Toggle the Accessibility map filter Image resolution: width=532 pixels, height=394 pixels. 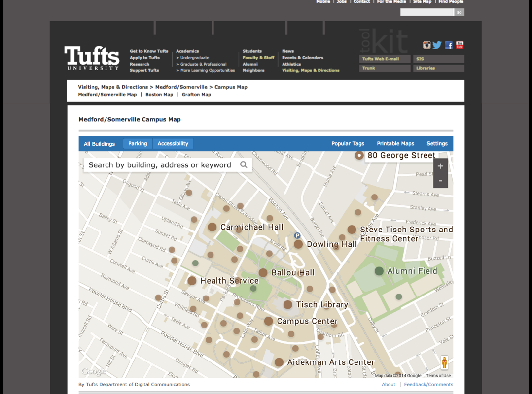[x=173, y=144]
